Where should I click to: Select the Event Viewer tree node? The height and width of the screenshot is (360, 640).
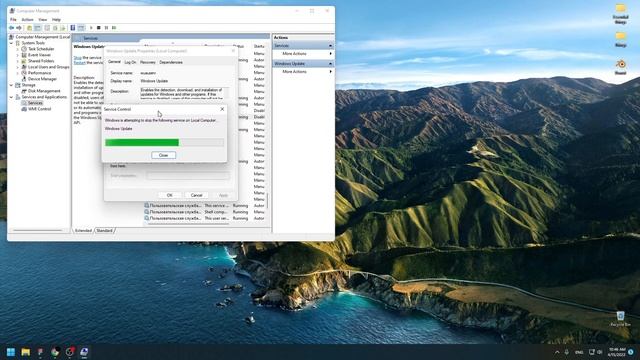tap(39, 55)
